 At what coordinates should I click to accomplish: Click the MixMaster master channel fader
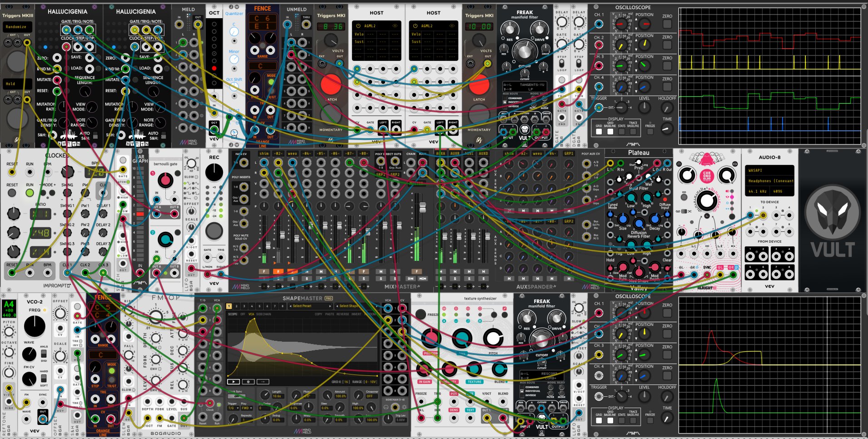(x=422, y=208)
